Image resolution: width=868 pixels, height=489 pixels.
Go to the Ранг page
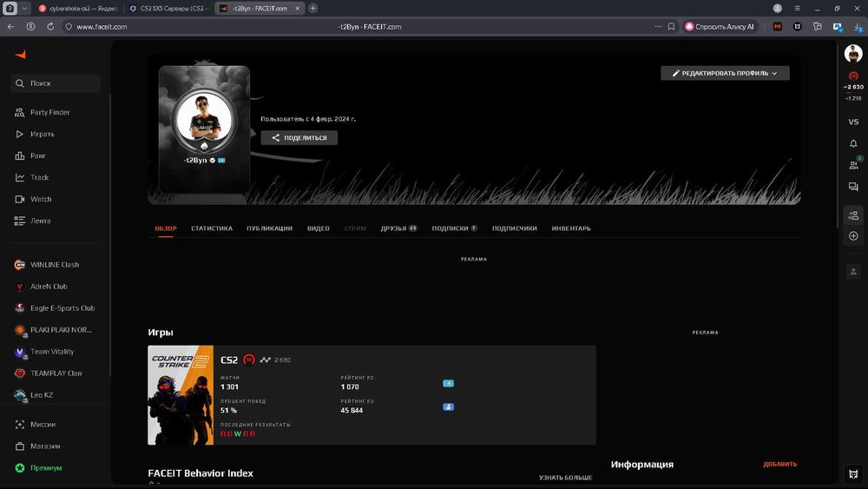(30, 155)
